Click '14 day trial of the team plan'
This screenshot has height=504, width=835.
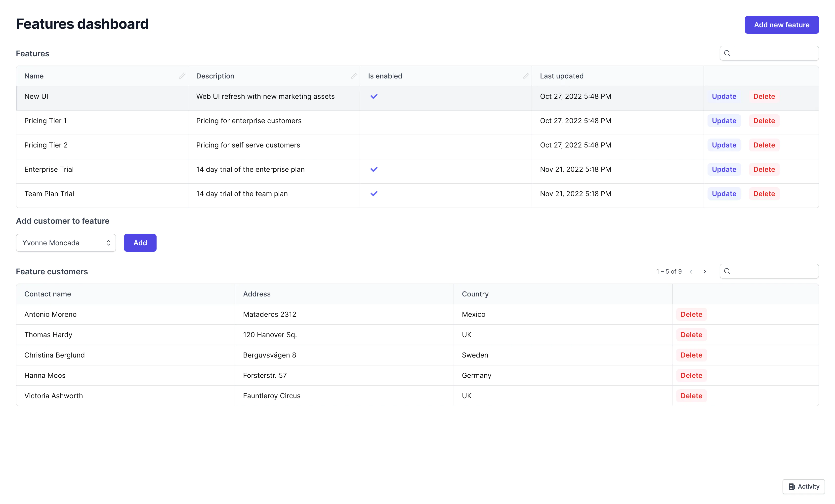click(242, 194)
